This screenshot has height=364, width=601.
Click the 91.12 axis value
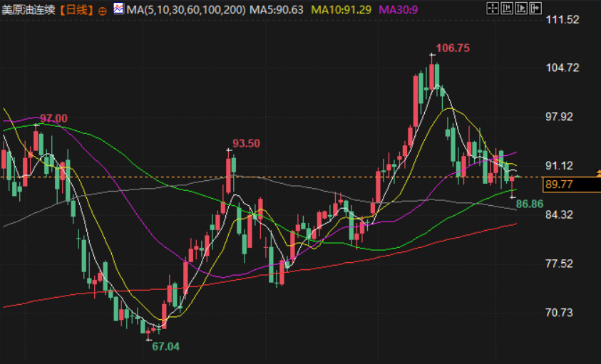click(559, 165)
